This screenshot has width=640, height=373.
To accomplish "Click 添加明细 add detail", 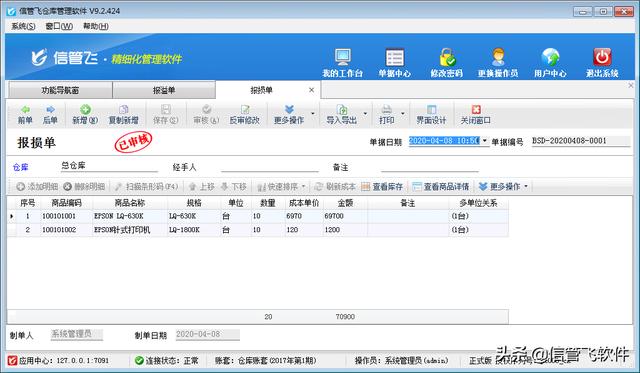I will (37, 186).
